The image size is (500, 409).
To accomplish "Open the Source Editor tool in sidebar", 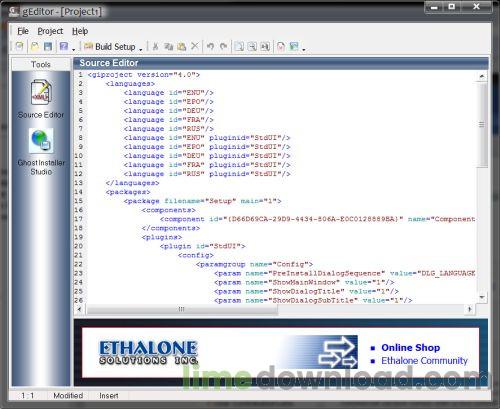I will point(41,99).
